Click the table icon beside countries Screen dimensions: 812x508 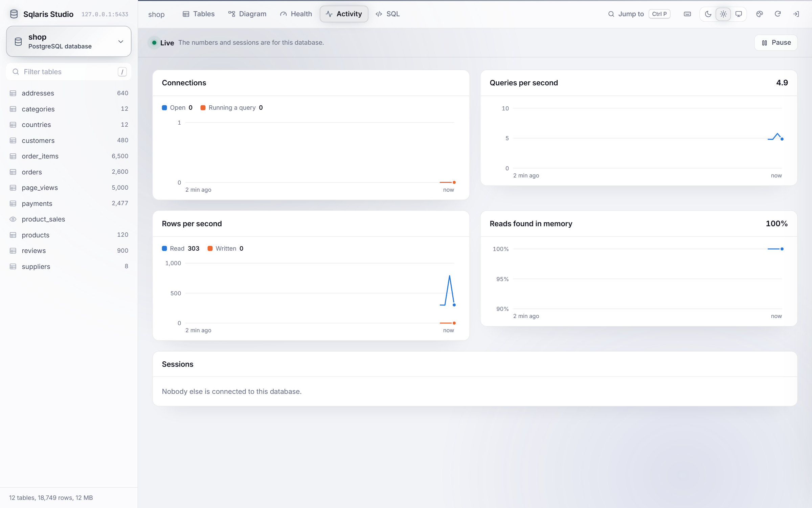13,125
